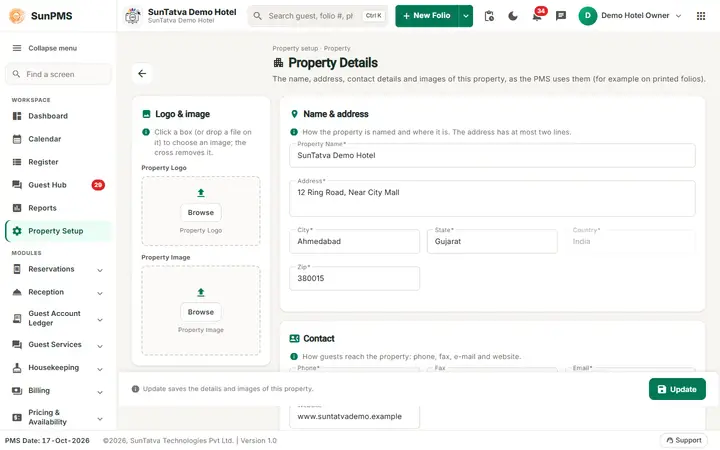Click the Guest Services icon
Viewport: 720px width, 450px height.
[x=17, y=344]
